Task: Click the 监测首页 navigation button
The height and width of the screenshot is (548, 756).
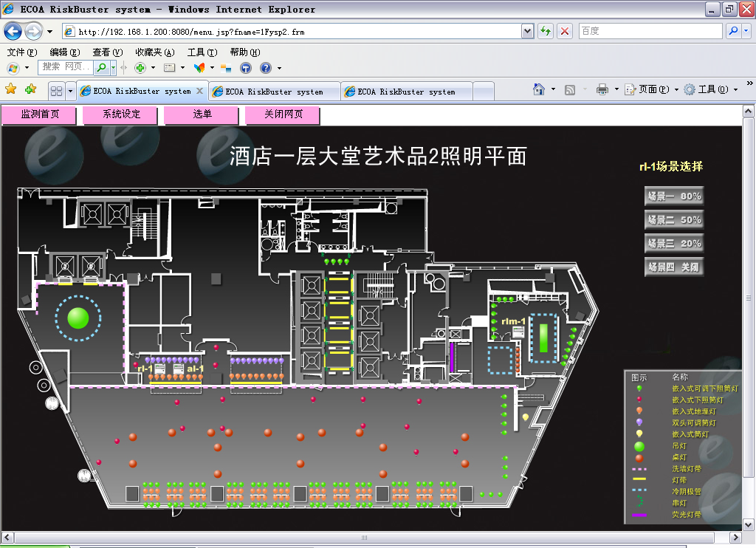Action: click(40, 114)
